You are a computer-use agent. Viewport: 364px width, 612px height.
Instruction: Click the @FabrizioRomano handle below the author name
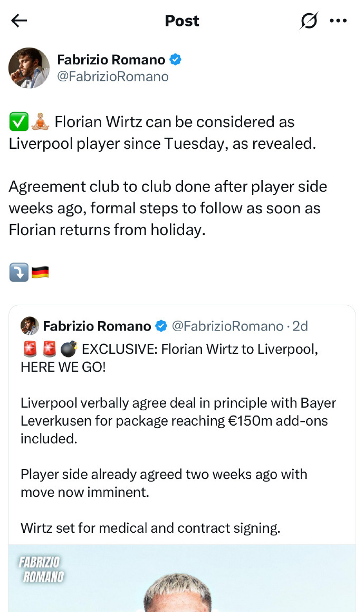113,77
